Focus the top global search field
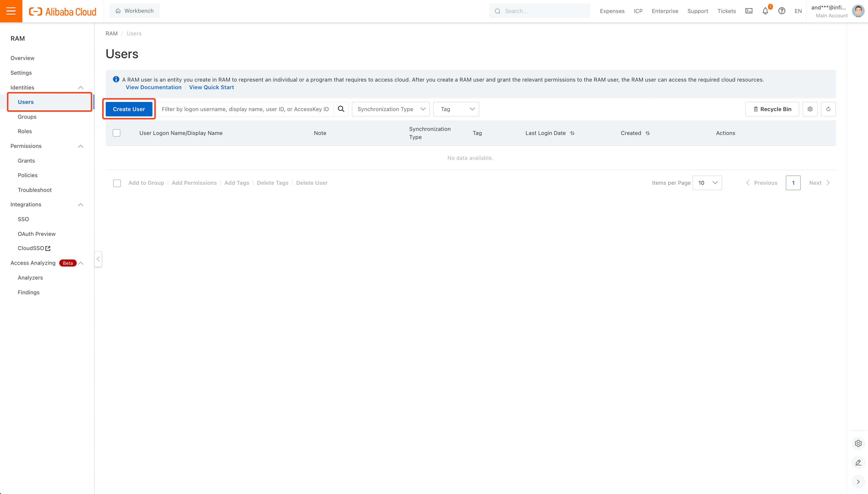The width and height of the screenshot is (868, 494). point(540,11)
